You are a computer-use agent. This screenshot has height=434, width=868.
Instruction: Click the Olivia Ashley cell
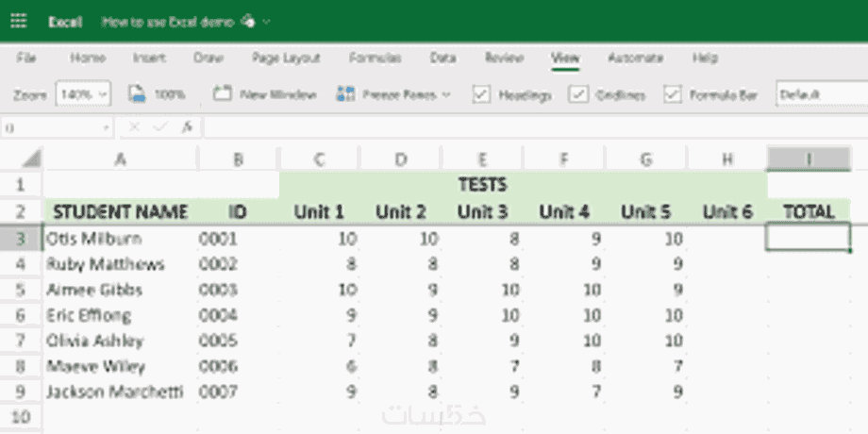(120, 341)
